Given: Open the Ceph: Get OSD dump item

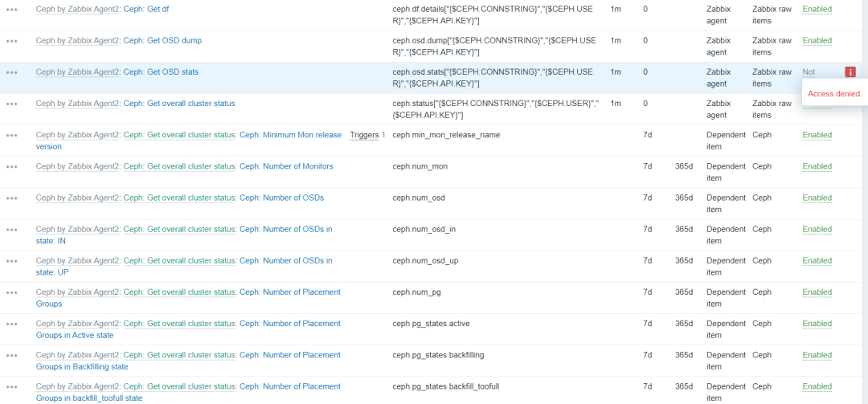Looking at the screenshot, I should pos(162,40).
